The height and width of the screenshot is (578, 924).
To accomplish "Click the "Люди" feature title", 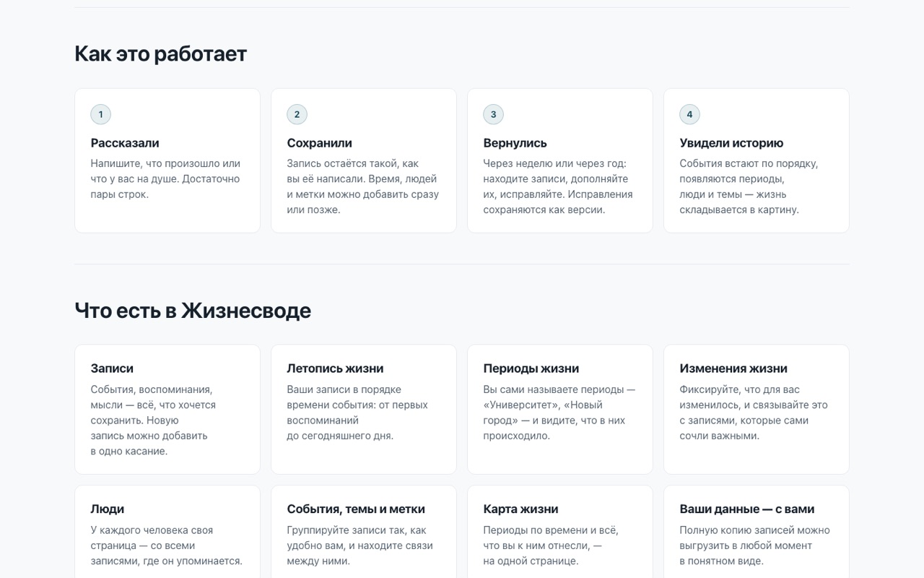I will click(107, 509).
